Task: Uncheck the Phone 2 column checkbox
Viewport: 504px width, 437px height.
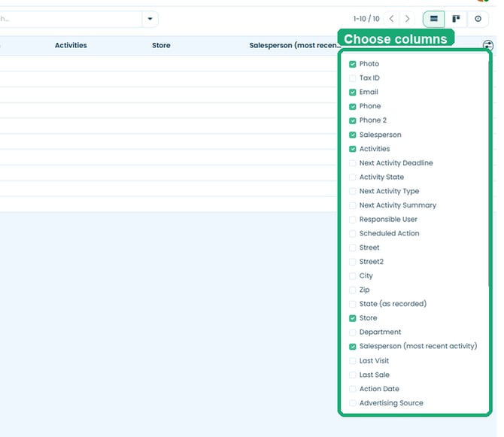Action: click(x=353, y=120)
